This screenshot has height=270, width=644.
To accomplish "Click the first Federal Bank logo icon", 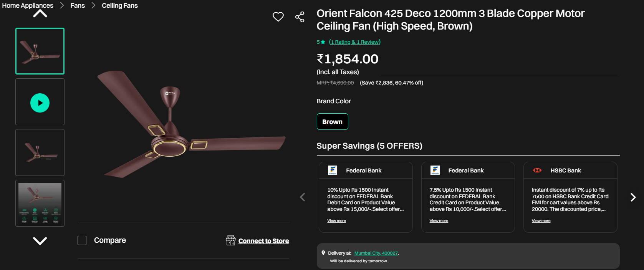I will click(333, 170).
